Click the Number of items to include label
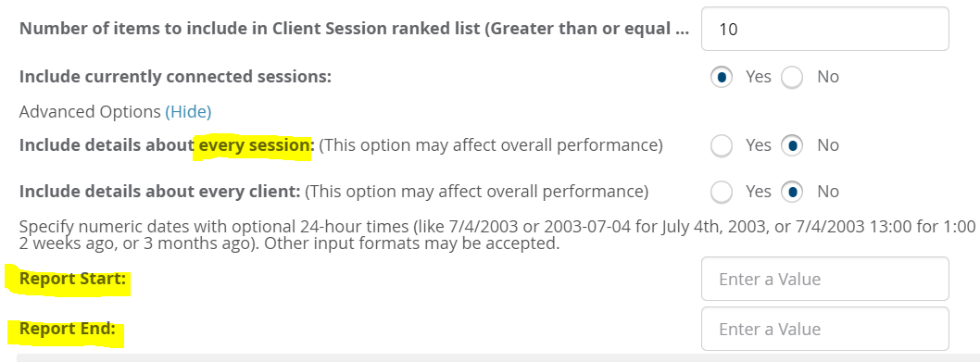980x362 pixels. tap(355, 29)
